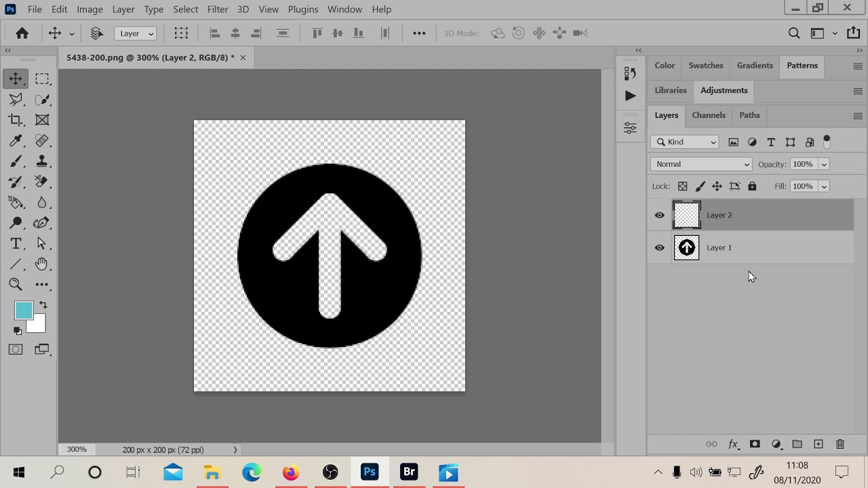Toggle lock position

[717, 186]
